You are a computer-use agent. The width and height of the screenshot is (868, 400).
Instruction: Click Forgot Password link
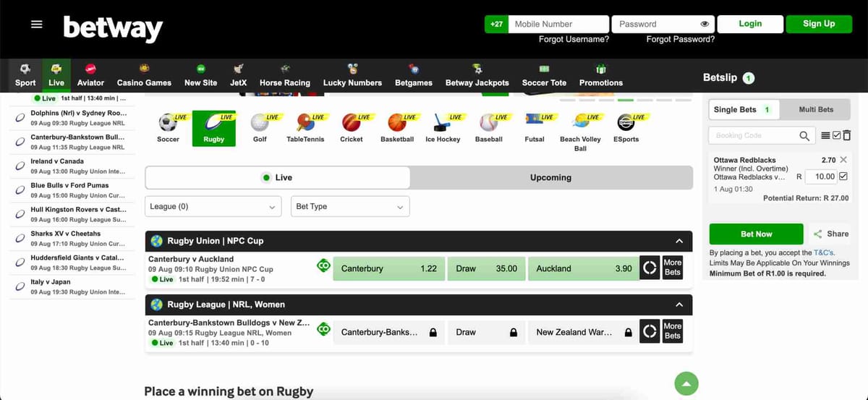click(x=681, y=39)
